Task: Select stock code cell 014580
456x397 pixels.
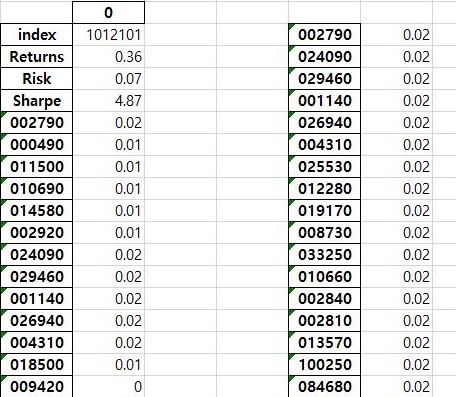Action: 36,210
